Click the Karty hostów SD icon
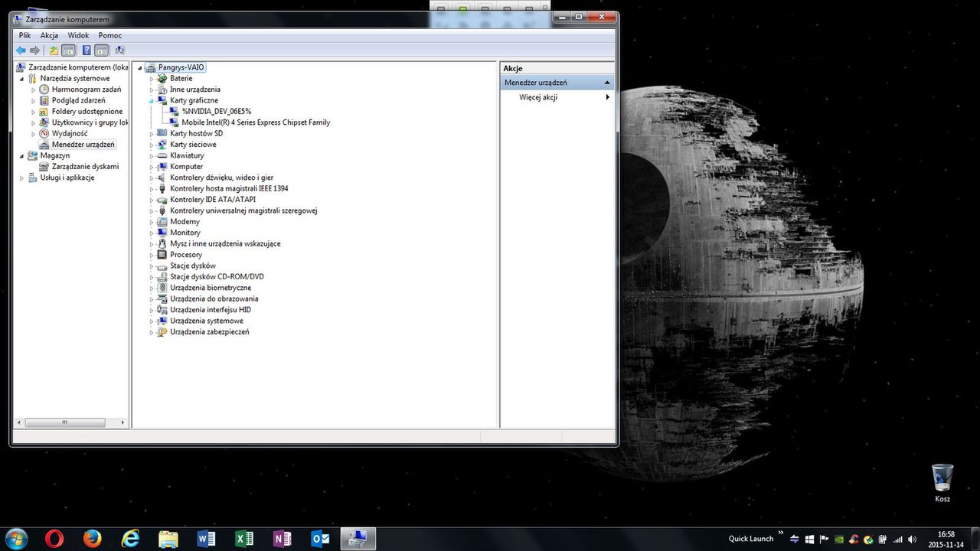This screenshot has width=980, height=551. [x=162, y=133]
